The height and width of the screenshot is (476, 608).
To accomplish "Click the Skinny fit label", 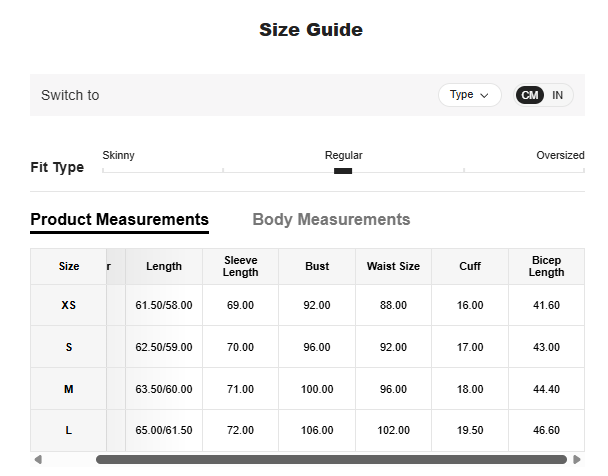I will pyautogui.click(x=118, y=155).
